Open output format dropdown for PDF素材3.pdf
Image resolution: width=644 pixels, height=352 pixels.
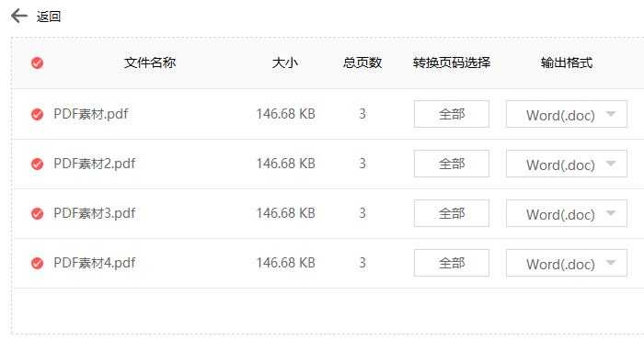pyautogui.click(x=567, y=213)
